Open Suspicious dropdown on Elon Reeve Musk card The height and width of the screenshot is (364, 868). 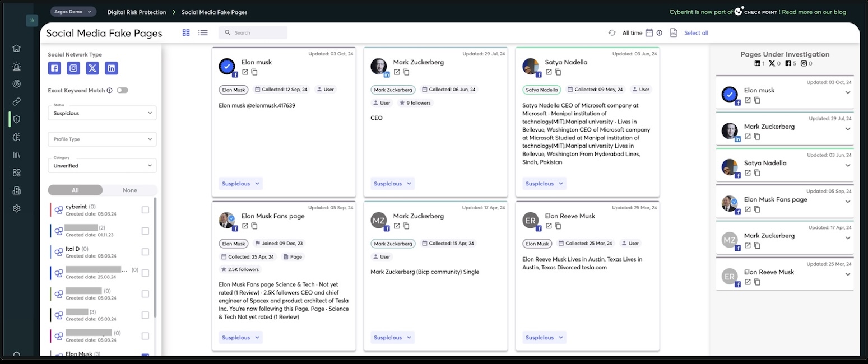pos(544,338)
